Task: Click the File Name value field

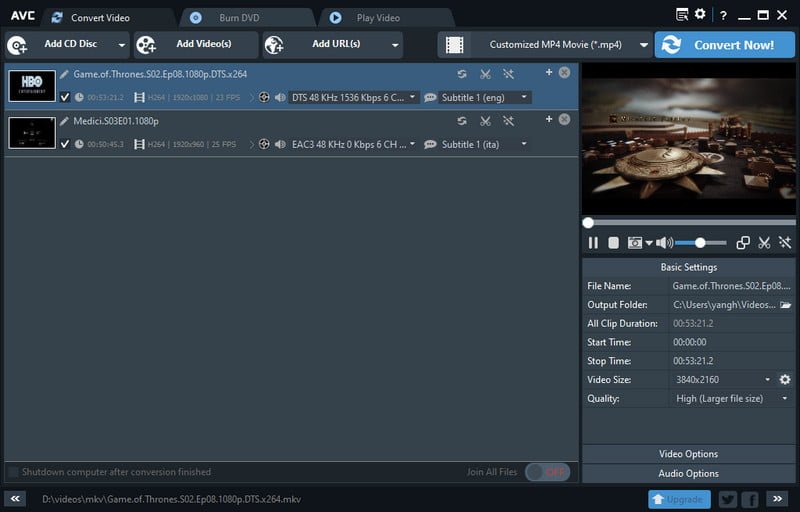Action: 731,286
